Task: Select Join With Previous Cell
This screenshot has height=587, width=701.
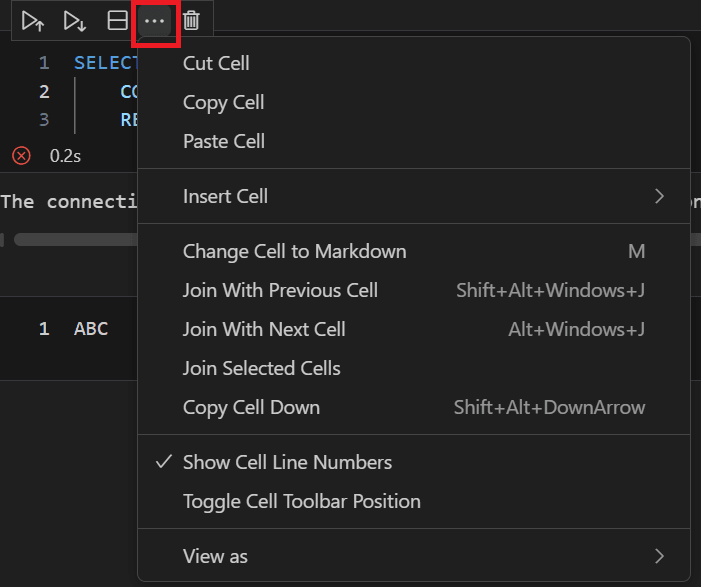Action: point(280,290)
